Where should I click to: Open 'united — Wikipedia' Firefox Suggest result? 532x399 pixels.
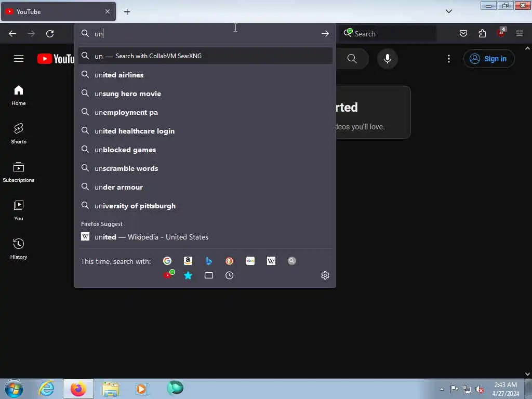click(x=205, y=237)
